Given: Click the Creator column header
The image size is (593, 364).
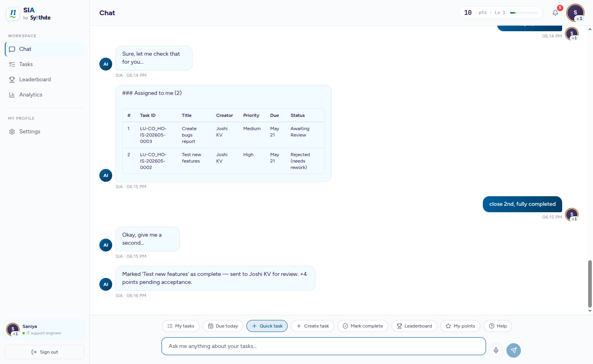Looking at the screenshot, I should point(224,115).
